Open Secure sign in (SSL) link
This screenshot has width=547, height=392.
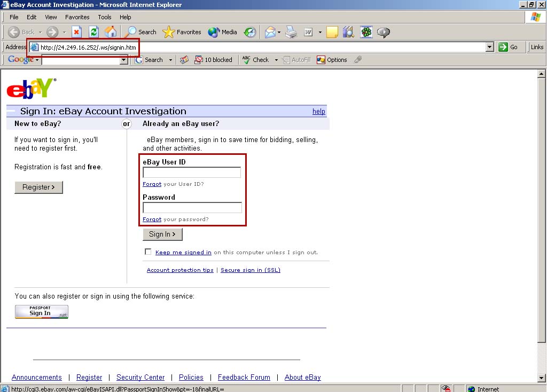pyautogui.click(x=251, y=270)
